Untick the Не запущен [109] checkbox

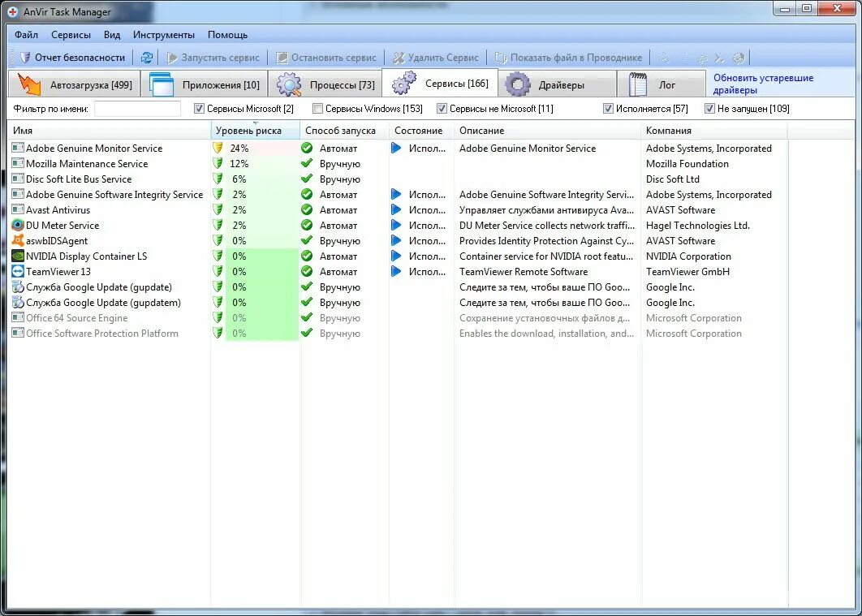point(709,109)
